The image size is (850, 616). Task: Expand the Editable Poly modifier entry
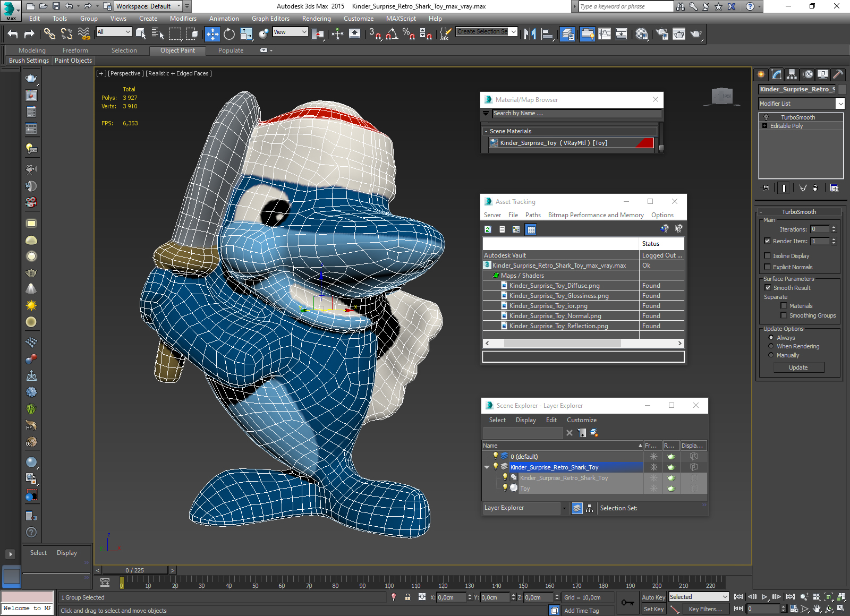[x=765, y=126]
